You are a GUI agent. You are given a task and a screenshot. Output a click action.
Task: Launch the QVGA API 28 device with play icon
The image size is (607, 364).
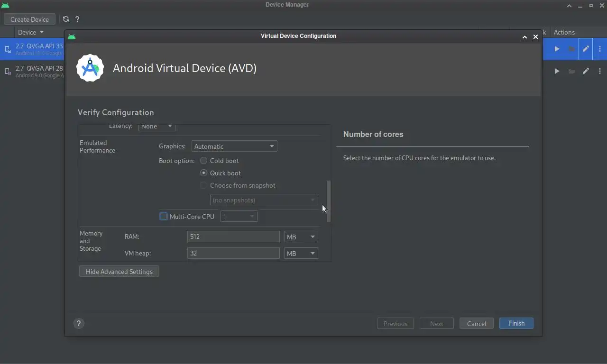557,71
